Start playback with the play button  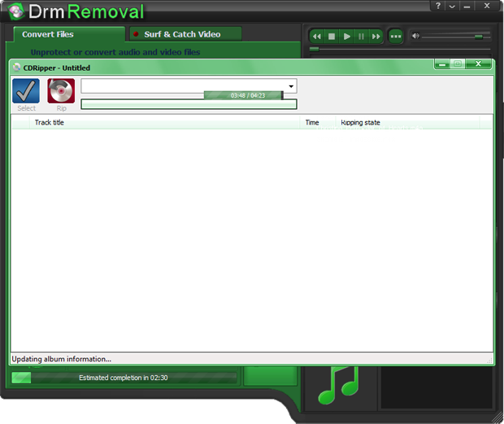coord(346,37)
